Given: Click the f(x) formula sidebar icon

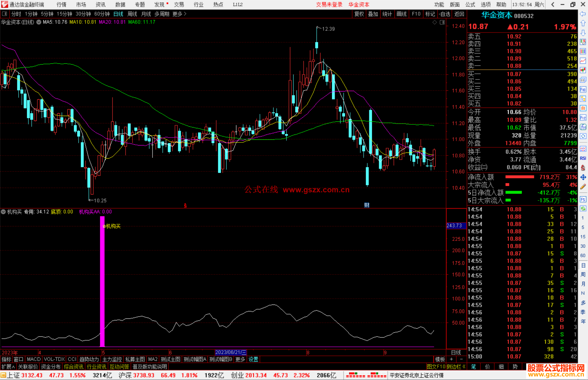Looking at the screenshot, I should click(583, 127).
